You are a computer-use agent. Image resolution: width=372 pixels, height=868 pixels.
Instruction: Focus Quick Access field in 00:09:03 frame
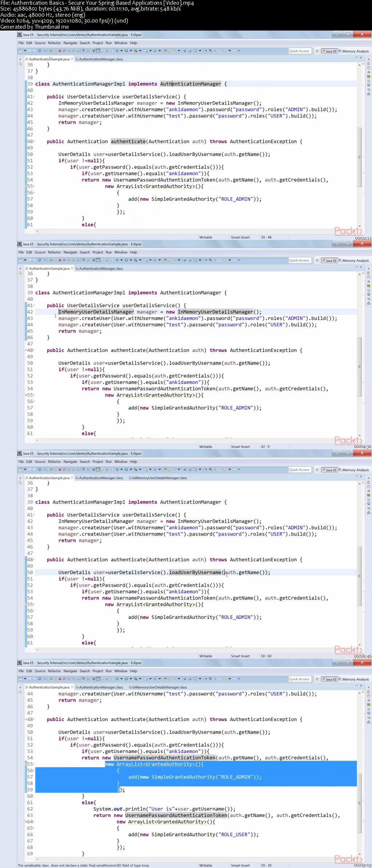(x=300, y=679)
